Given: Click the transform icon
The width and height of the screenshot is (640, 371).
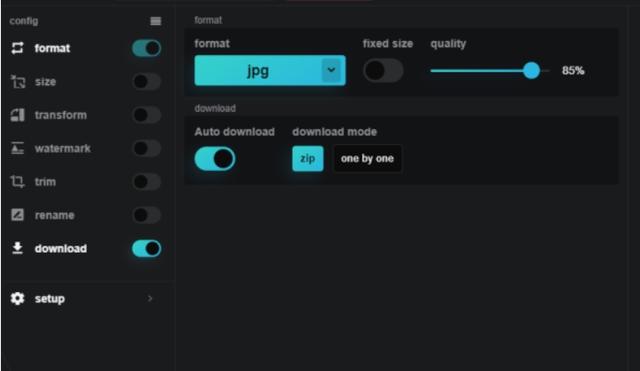Looking at the screenshot, I should [18, 115].
